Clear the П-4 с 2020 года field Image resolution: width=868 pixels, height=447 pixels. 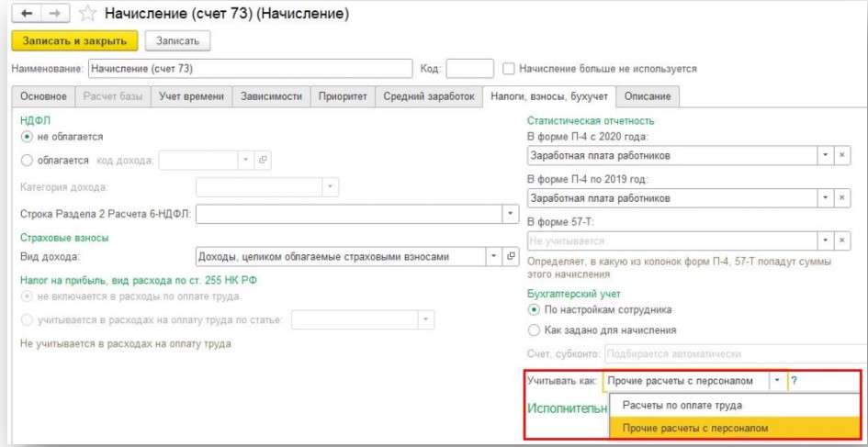click(842, 155)
